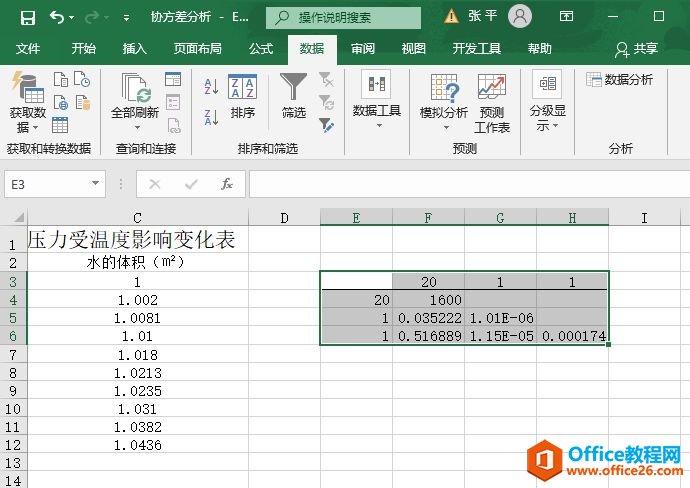Image resolution: width=690 pixels, height=488 pixels.
Task: Switch to the 开发工具 ribbon tab
Action: [x=477, y=48]
